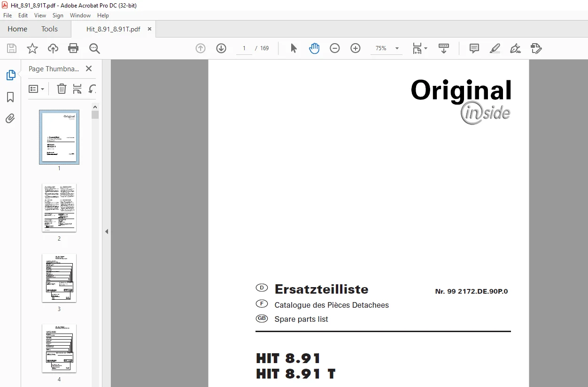Select the Hit_8.91_8.91T.pdf document tab
Viewport: 588px width, 387px height.
[x=113, y=29]
